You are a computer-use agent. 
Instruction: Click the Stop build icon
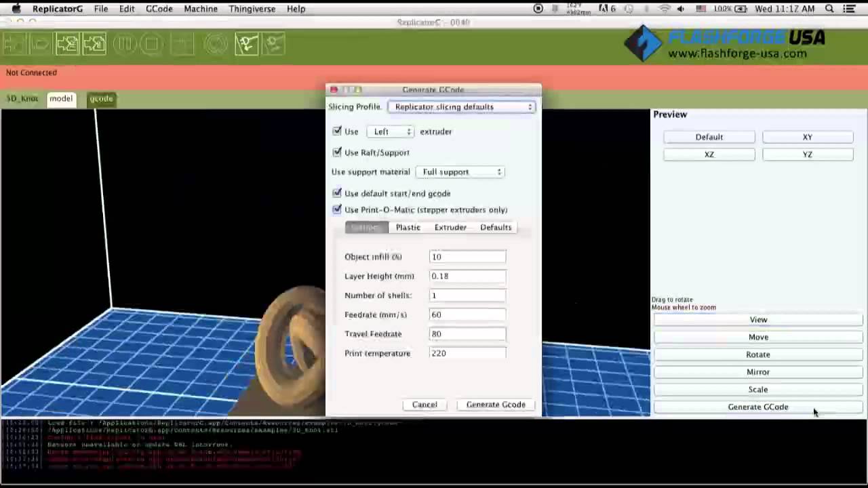coord(153,45)
